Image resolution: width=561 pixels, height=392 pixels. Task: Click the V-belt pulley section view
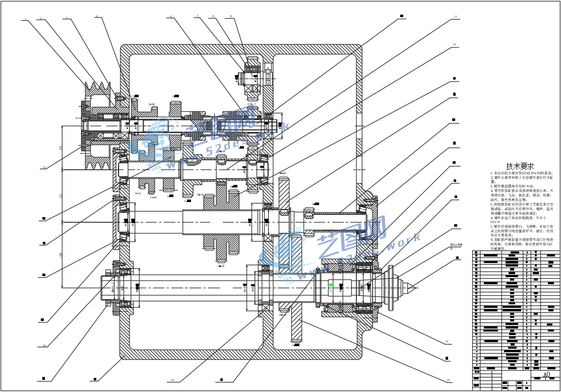[x=97, y=125]
